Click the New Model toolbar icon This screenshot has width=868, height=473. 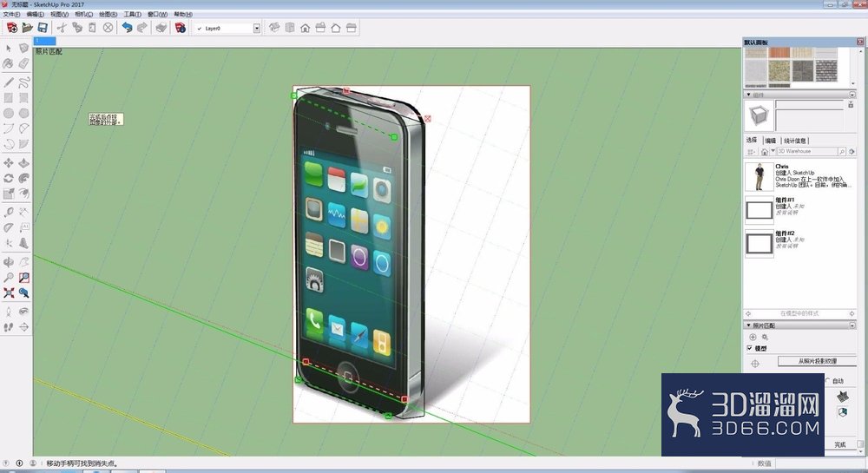11,28
